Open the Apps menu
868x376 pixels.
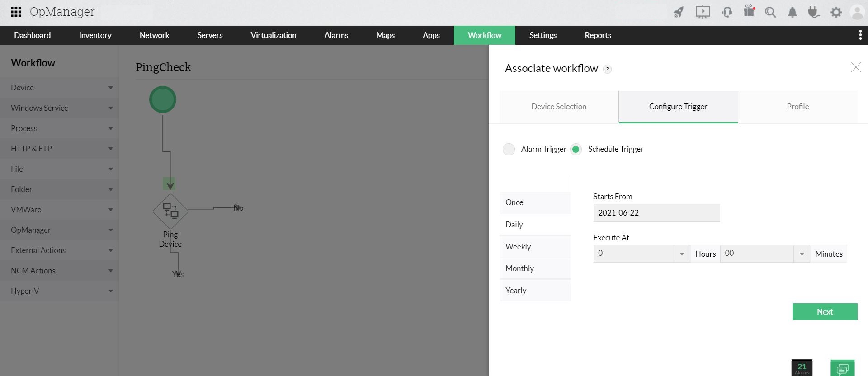(431, 35)
